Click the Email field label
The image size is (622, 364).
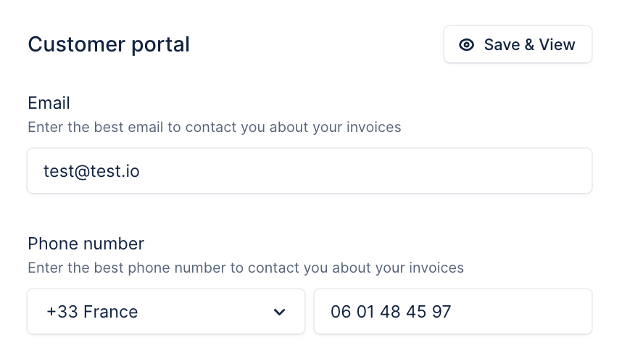click(x=49, y=103)
